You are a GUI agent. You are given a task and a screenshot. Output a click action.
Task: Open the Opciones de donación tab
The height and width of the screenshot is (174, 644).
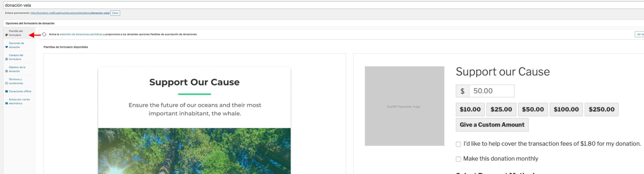19,45
